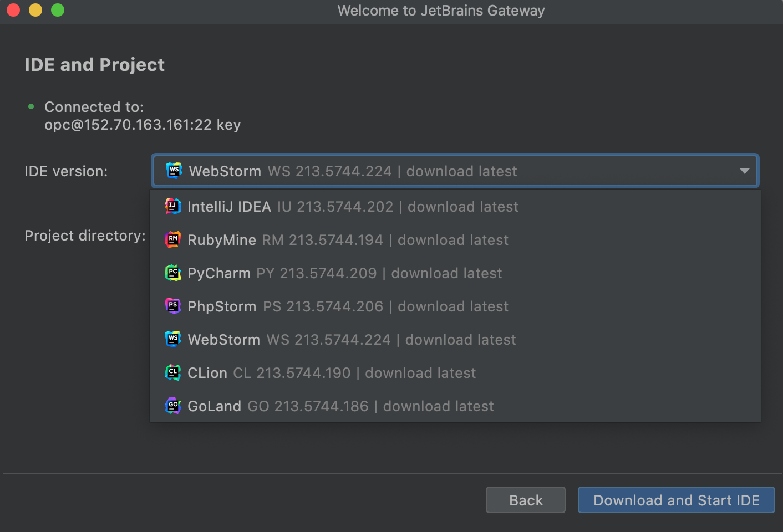Click the PhpStorm product icon
Image resolution: width=783 pixels, height=532 pixels.
173,306
